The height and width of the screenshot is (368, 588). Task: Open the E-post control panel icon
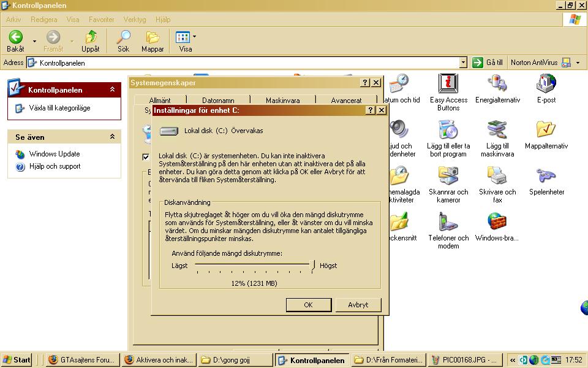546,88
